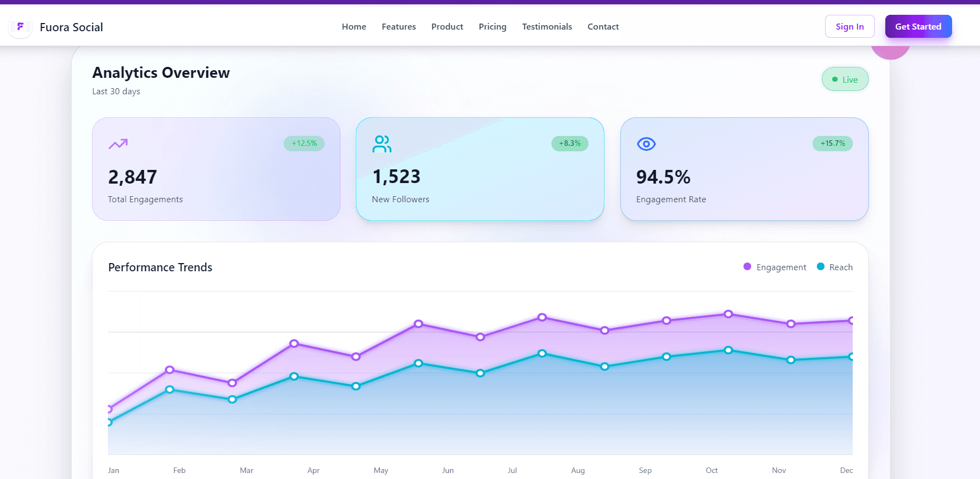
Task: Open the Contact nav item
Action: (603, 27)
